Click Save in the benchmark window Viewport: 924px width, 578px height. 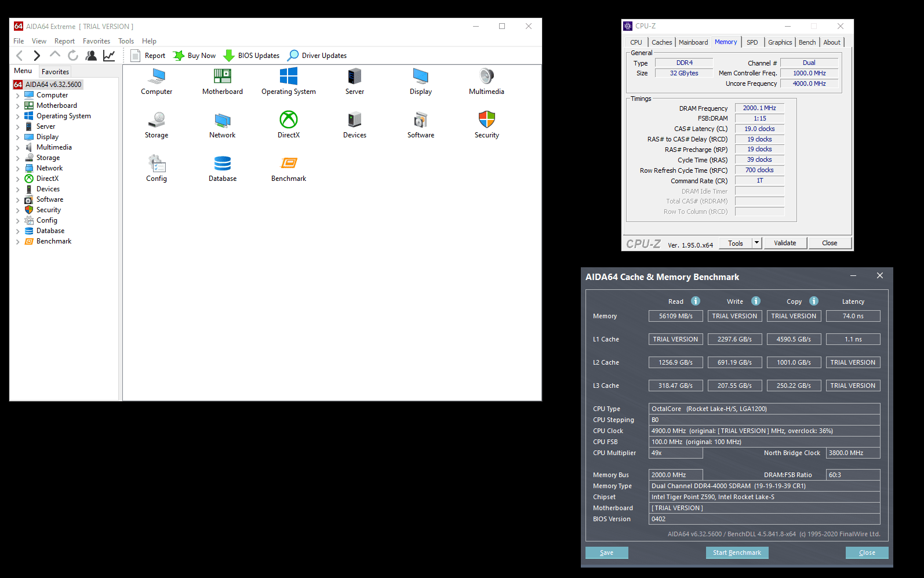[x=606, y=552]
